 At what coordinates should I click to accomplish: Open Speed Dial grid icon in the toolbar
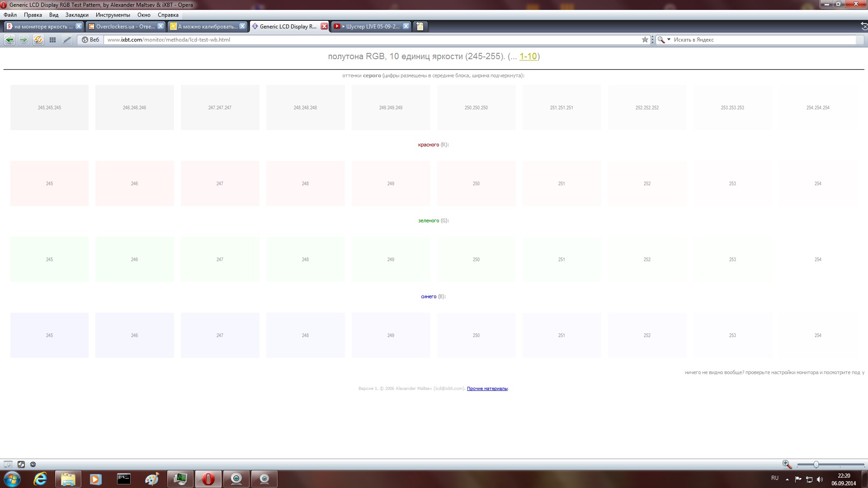[52, 40]
